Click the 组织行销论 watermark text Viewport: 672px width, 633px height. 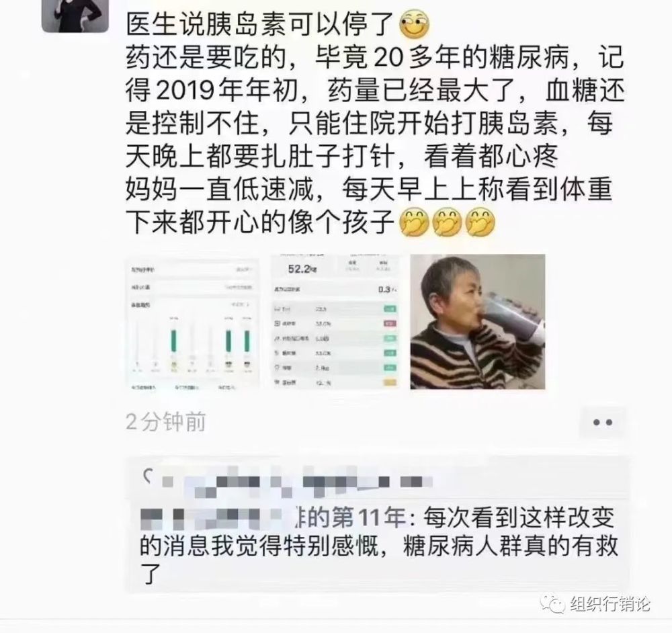tap(610, 604)
